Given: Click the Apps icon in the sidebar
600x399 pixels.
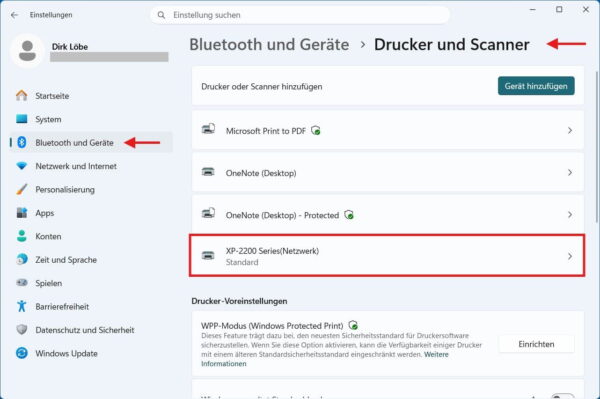Looking at the screenshot, I should pyautogui.click(x=22, y=213).
